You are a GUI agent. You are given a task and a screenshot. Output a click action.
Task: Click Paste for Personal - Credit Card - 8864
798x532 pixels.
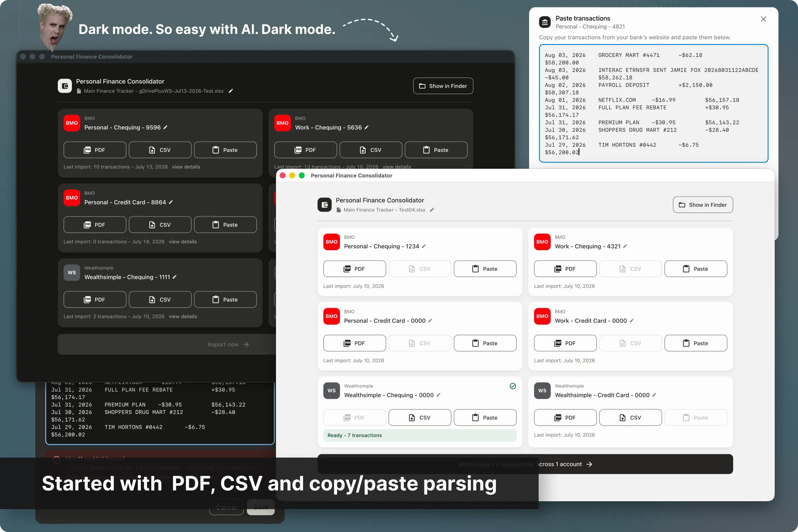(225, 225)
